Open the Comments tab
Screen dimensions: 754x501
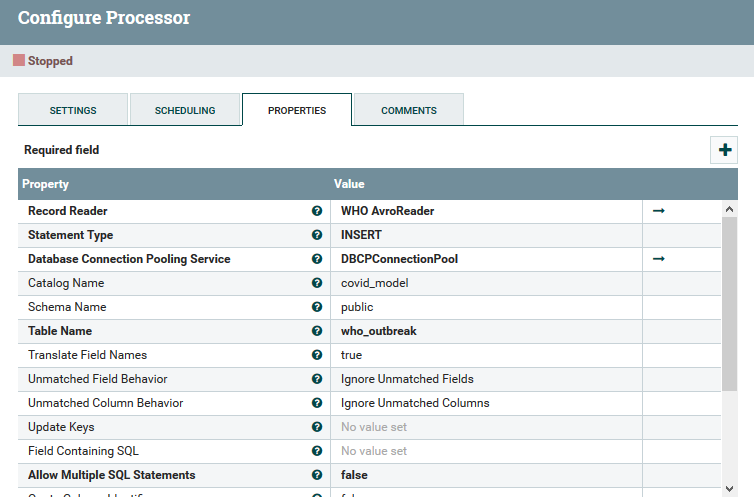click(x=408, y=110)
